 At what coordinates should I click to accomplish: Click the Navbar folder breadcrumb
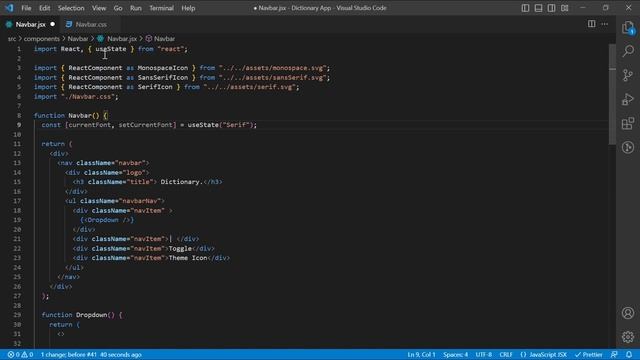coord(78,39)
